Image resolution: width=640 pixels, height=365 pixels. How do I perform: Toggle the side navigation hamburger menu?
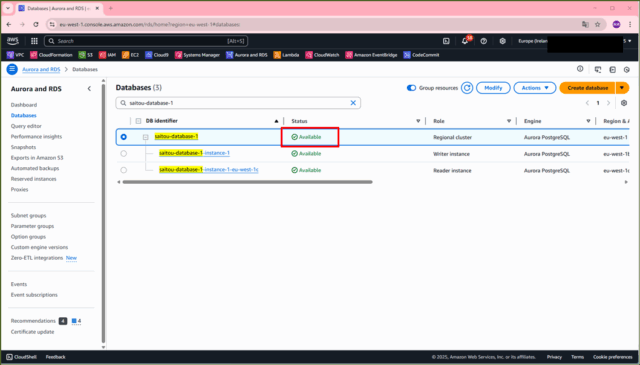click(x=12, y=69)
